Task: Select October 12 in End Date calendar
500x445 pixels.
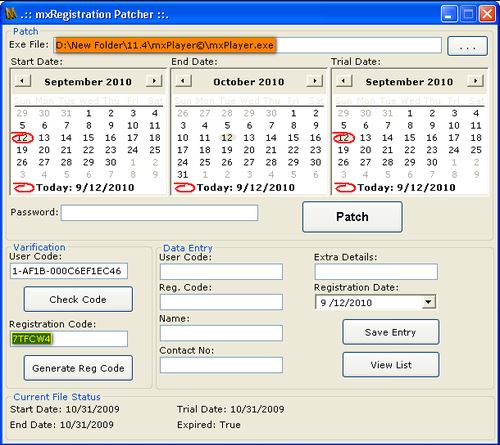Action: pyautogui.click(x=227, y=138)
